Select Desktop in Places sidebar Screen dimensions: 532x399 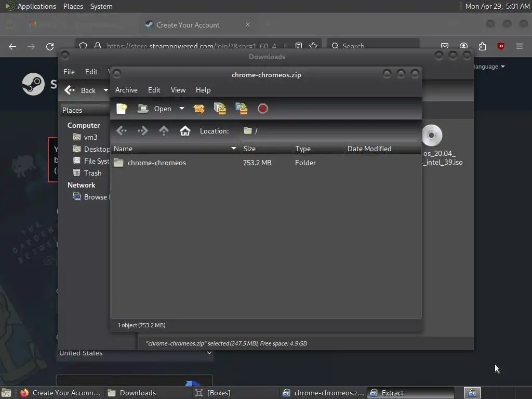tap(91, 149)
